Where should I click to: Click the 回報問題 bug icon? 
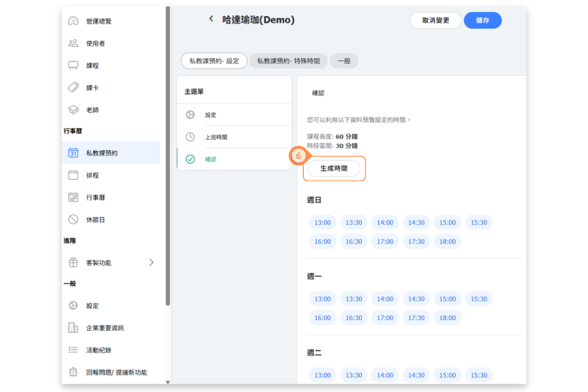(x=73, y=372)
